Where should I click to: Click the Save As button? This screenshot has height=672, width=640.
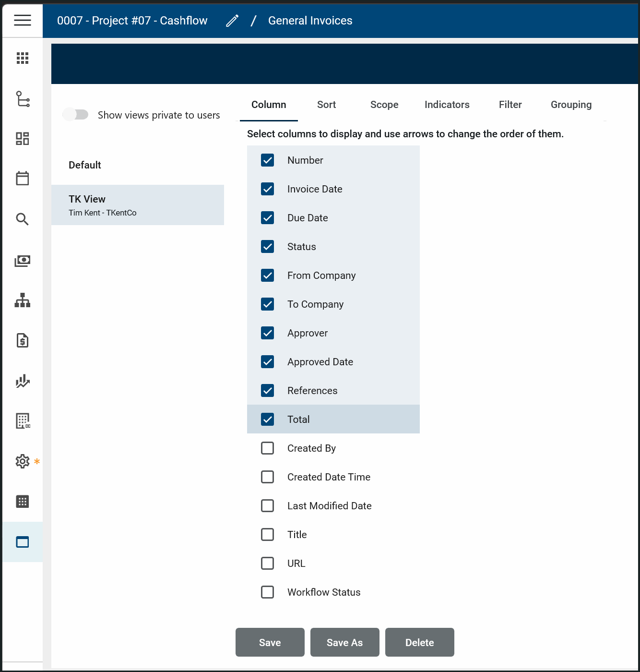pyautogui.click(x=344, y=642)
